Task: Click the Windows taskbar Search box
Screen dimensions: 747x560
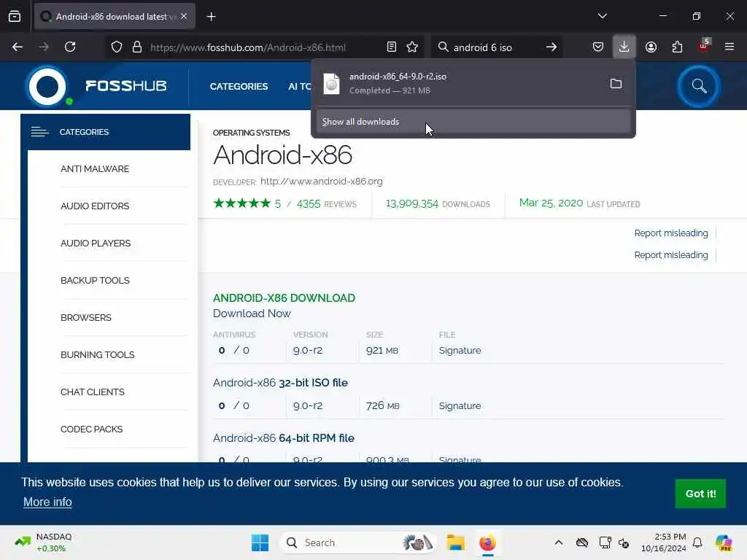Action: coord(357,542)
